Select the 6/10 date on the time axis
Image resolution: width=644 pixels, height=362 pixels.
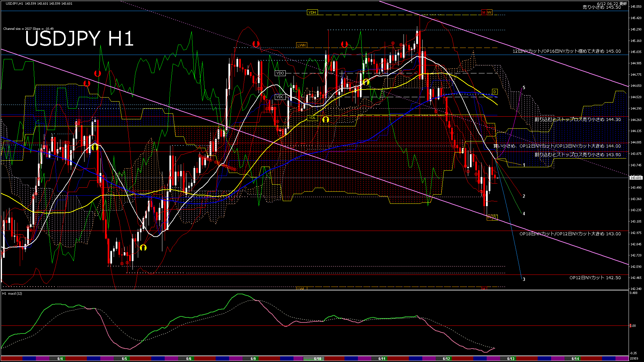point(317,359)
